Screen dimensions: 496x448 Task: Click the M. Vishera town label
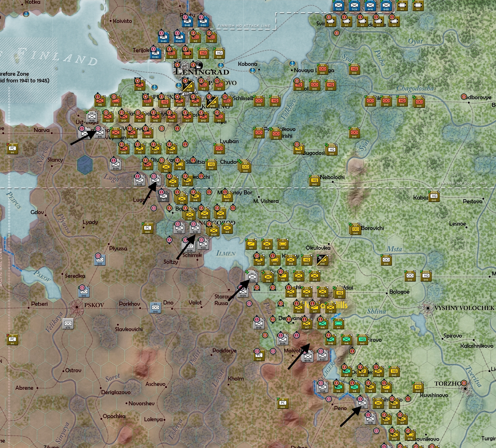[266, 201]
